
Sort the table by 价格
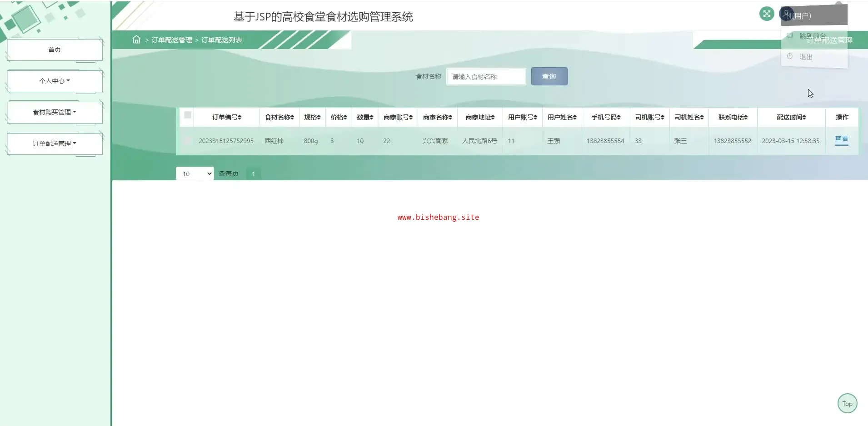339,117
